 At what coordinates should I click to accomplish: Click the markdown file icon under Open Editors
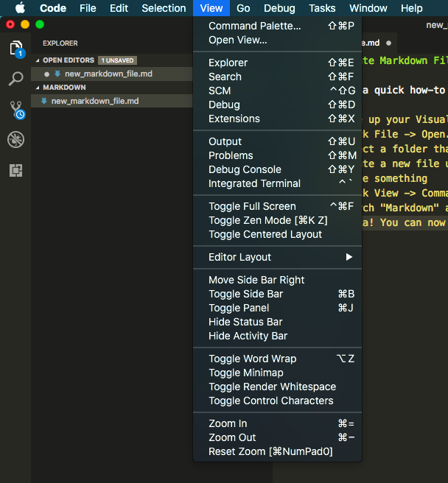coord(57,74)
